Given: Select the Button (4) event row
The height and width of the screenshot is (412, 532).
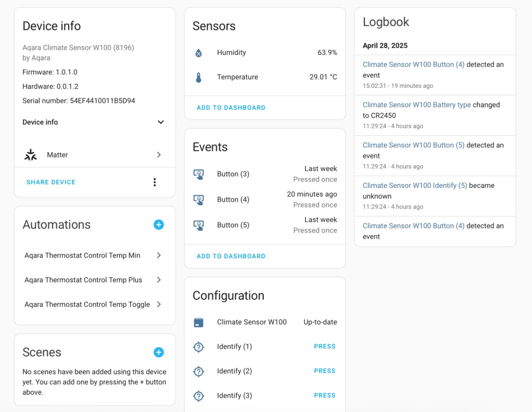Looking at the screenshot, I should [265, 200].
